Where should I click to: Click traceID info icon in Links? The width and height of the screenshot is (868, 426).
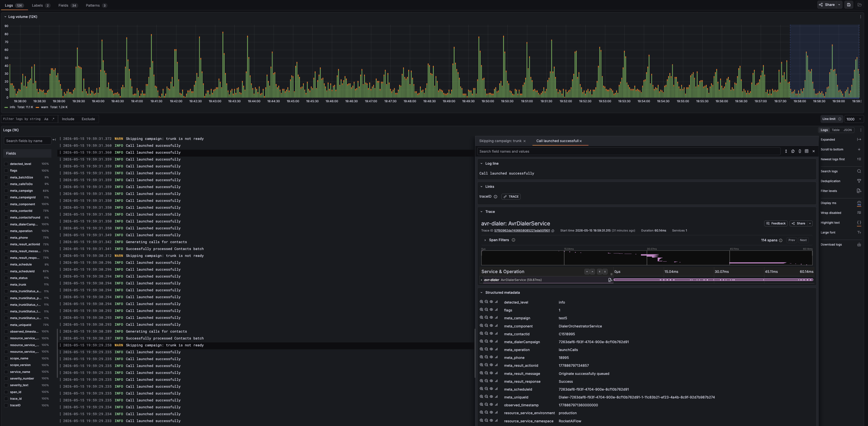click(x=495, y=197)
